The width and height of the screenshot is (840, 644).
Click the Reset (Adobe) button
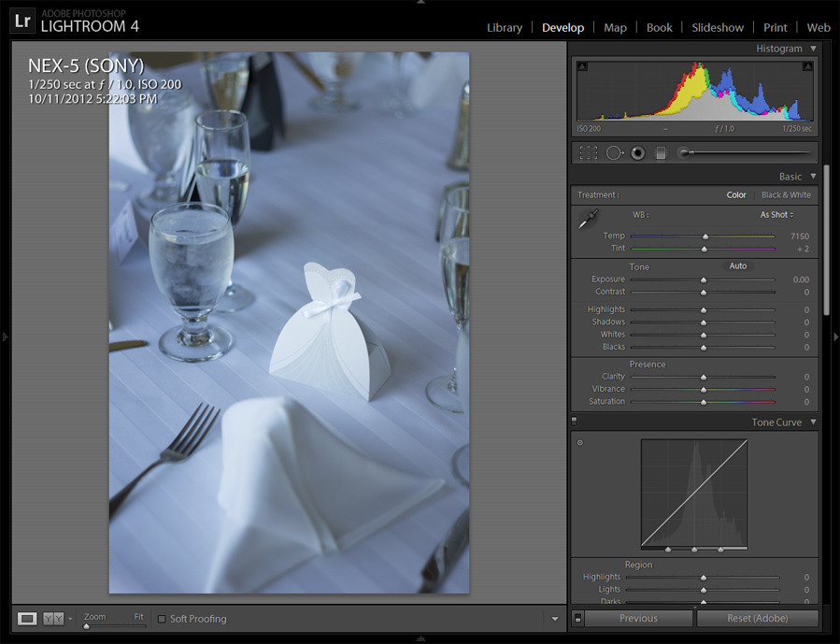[x=757, y=618]
